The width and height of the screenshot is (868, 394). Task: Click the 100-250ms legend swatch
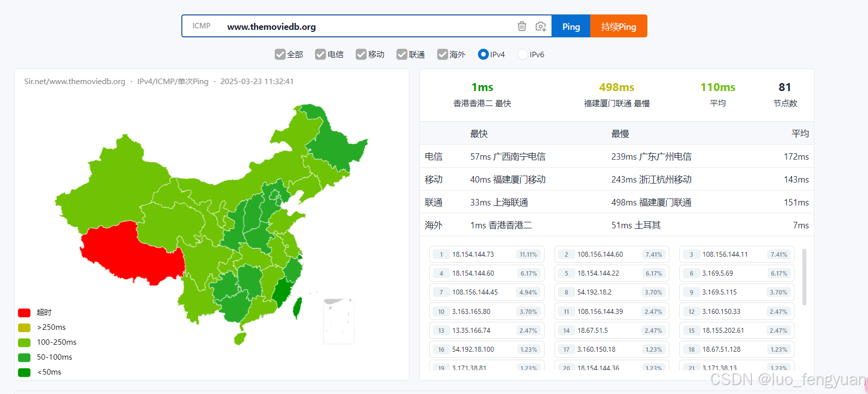pos(24,343)
